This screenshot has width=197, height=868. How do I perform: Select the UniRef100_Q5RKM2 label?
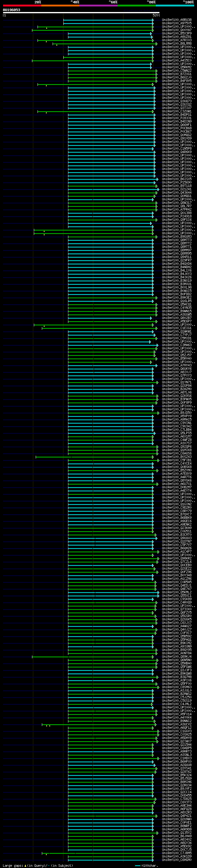point(177,67)
